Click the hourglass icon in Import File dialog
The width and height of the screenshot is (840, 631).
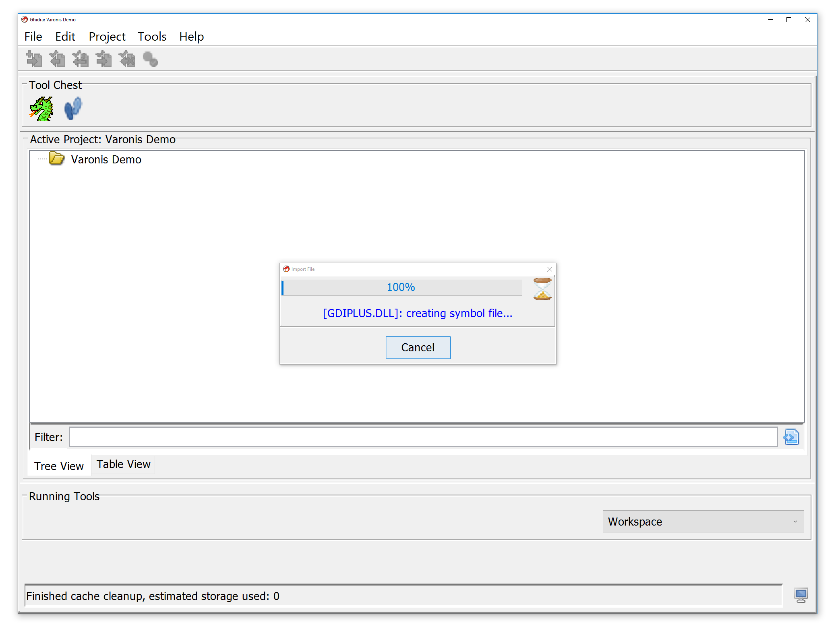click(x=541, y=290)
